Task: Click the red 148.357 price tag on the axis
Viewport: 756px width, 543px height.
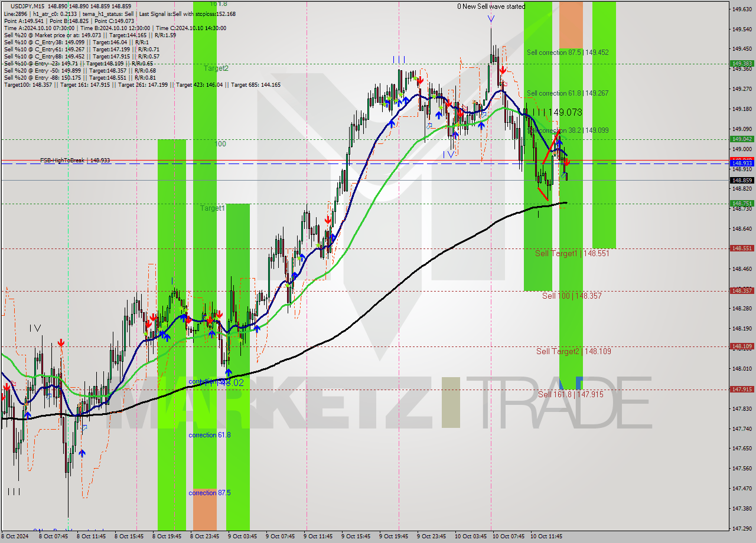Action: 742,291
